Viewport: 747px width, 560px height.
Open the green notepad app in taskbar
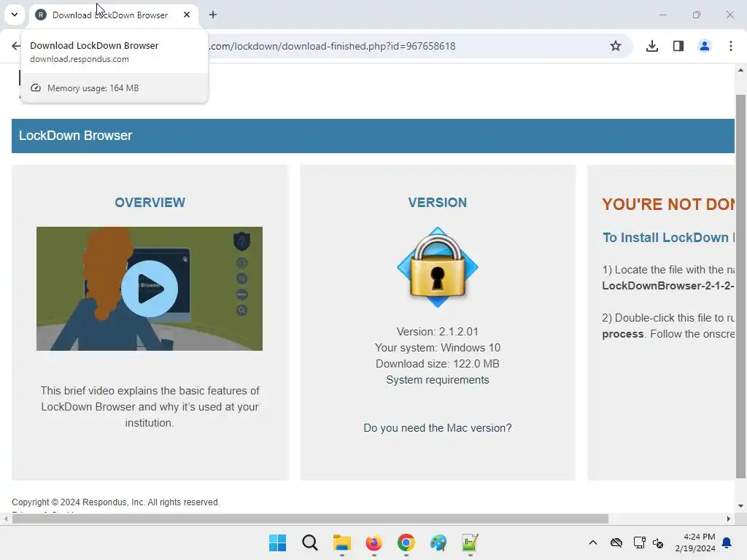[x=470, y=542]
